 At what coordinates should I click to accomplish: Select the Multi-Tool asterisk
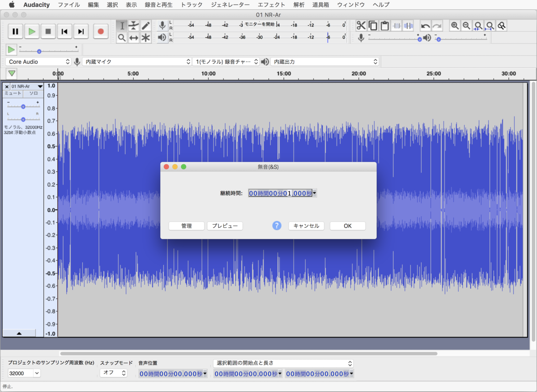145,38
